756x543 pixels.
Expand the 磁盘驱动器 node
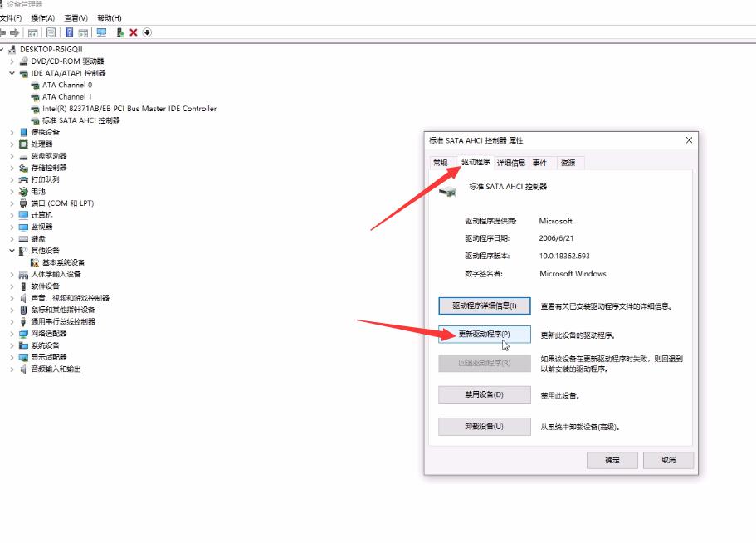click(12, 156)
